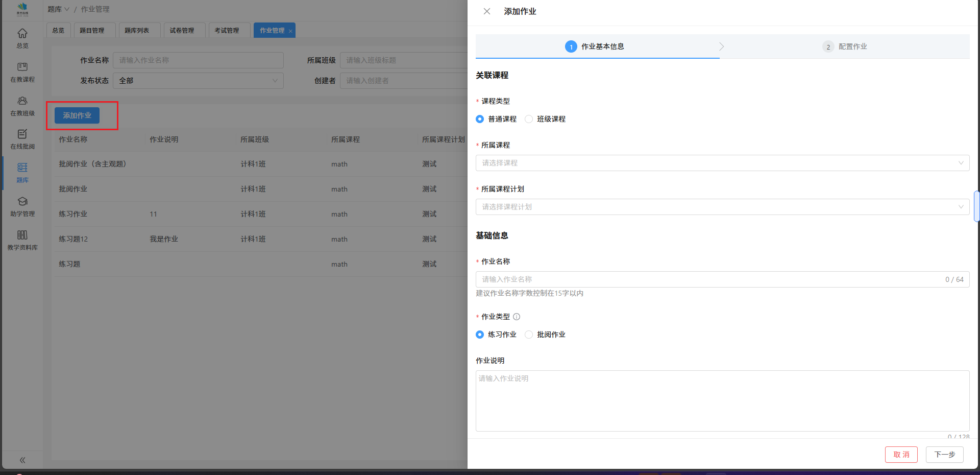
Task: Select the 题库 sidebar icon
Action: [22, 168]
